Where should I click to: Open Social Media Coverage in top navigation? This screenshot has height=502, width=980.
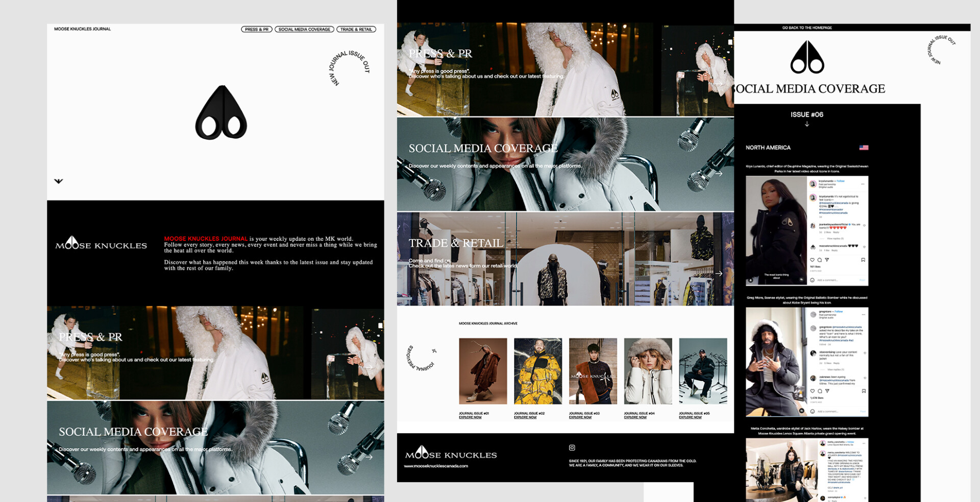pyautogui.click(x=304, y=30)
